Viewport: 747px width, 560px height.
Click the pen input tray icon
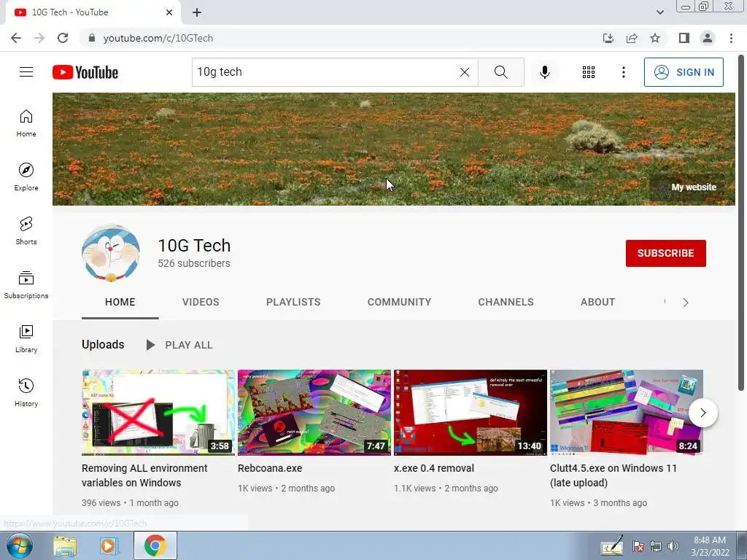pyautogui.click(x=612, y=546)
